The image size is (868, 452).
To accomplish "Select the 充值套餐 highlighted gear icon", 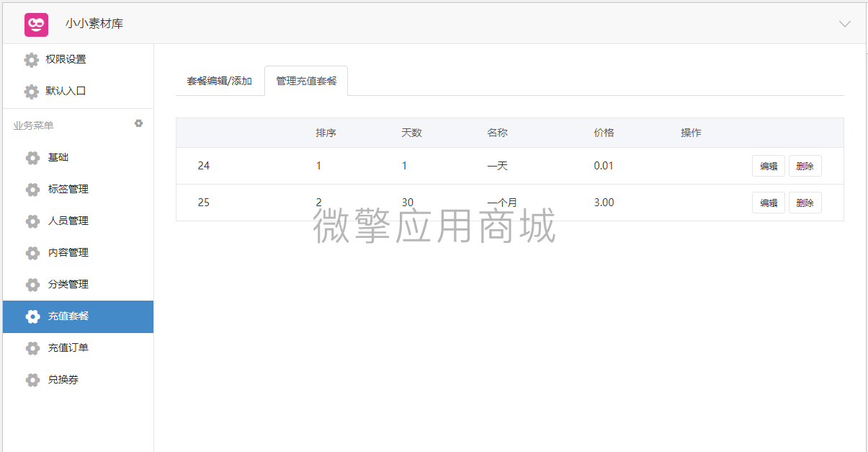I will pyautogui.click(x=31, y=316).
